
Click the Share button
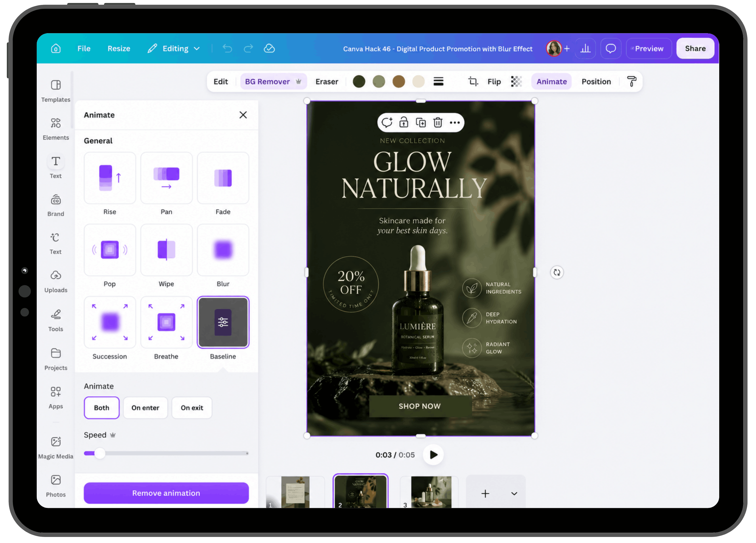coord(695,49)
